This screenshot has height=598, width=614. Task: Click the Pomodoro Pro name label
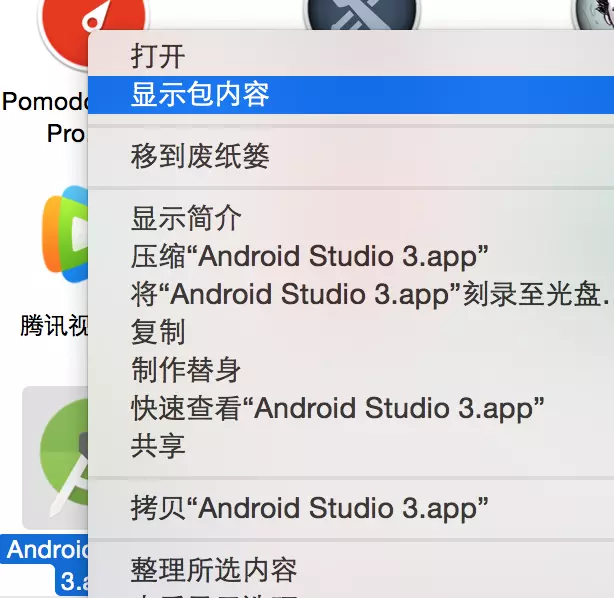(45, 117)
